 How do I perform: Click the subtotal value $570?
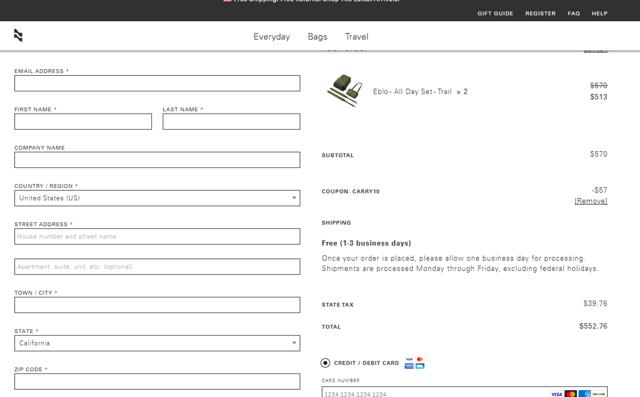[x=598, y=154]
